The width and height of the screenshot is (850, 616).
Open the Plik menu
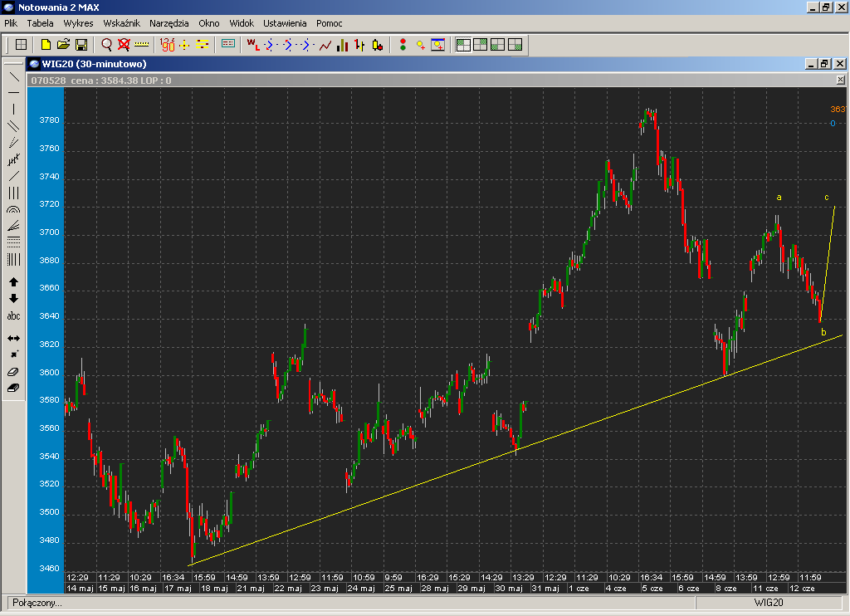pyautogui.click(x=11, y=23)
